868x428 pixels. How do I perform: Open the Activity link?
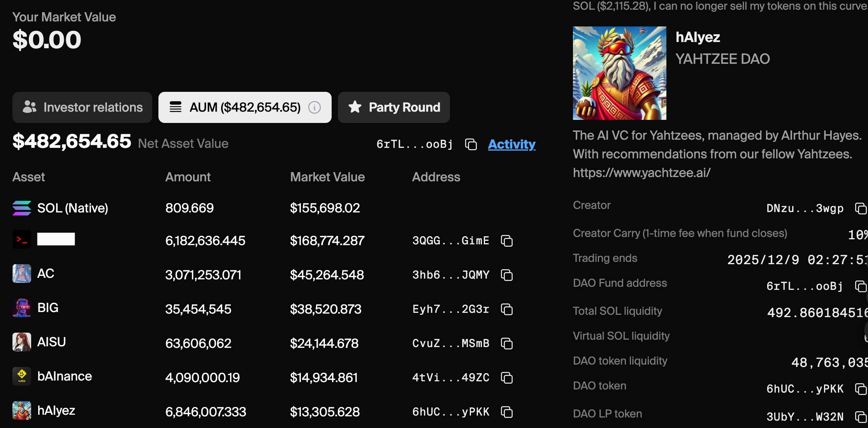point(511,144)
